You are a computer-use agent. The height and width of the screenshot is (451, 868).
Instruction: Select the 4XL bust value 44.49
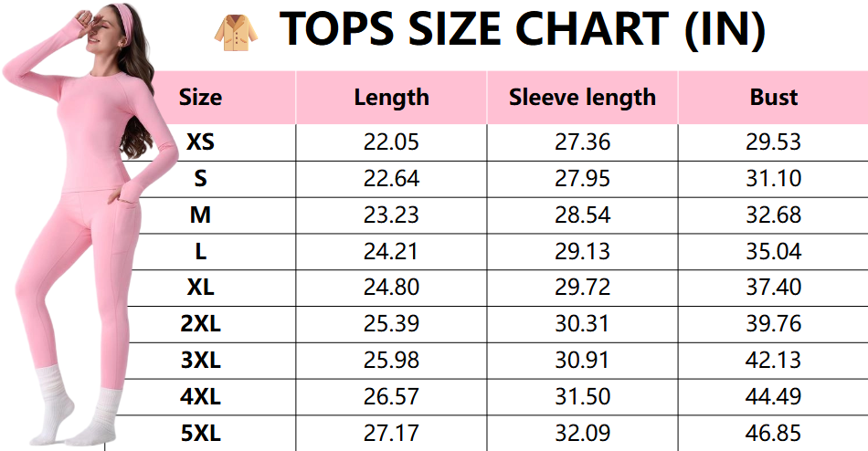point(773,396)
